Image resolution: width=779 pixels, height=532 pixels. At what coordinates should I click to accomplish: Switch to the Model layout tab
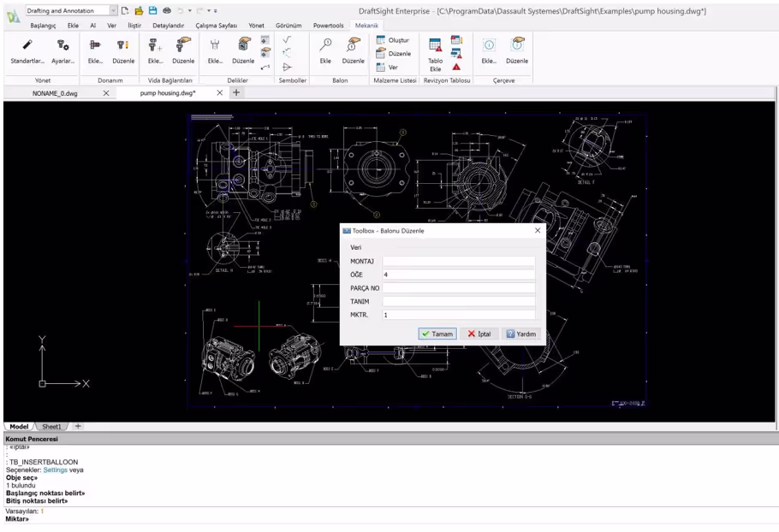click(x=19, y=426)
